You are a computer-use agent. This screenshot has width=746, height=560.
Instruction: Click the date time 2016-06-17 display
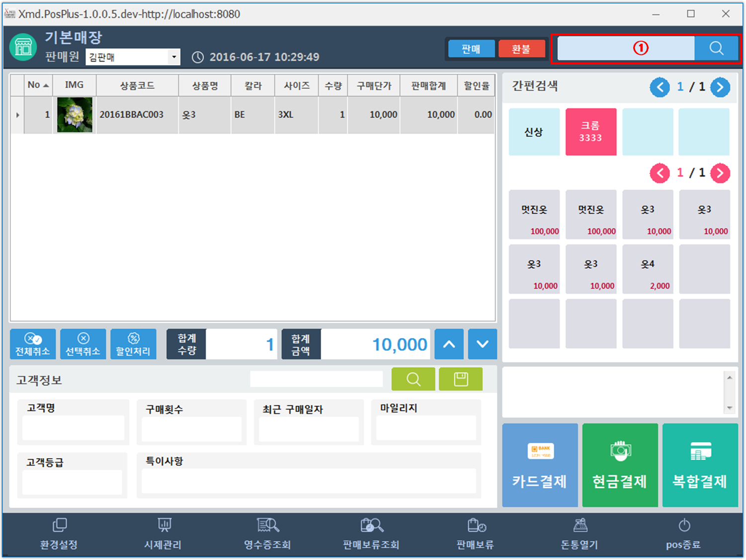point(264,57)
